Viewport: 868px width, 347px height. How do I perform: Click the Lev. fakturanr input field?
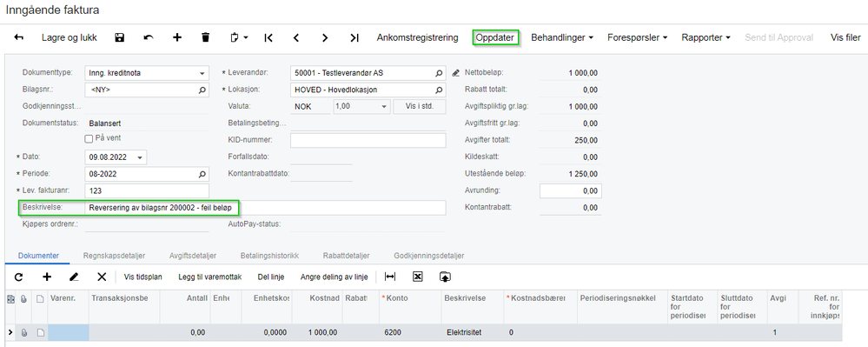147,190
